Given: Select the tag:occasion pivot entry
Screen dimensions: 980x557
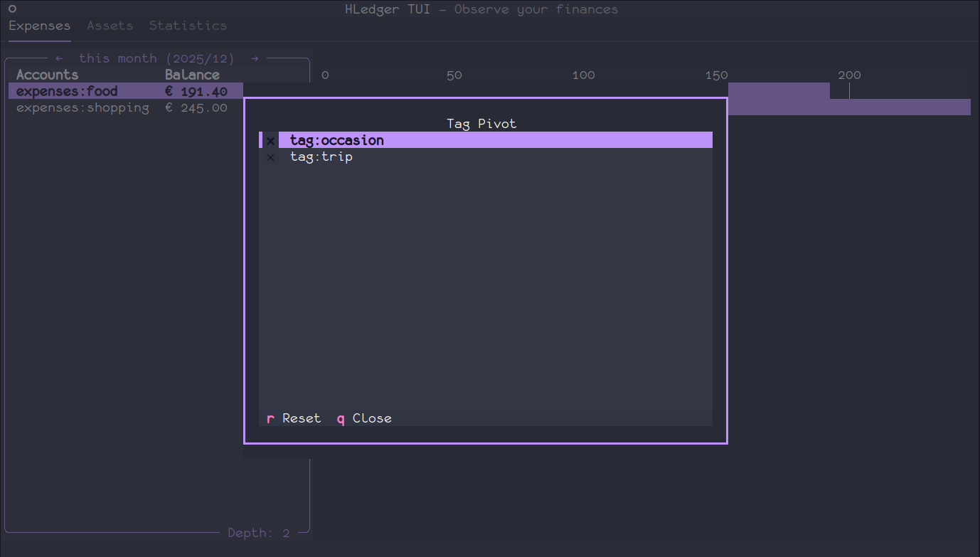Looking at the screenshot, I should click(336, 140).
